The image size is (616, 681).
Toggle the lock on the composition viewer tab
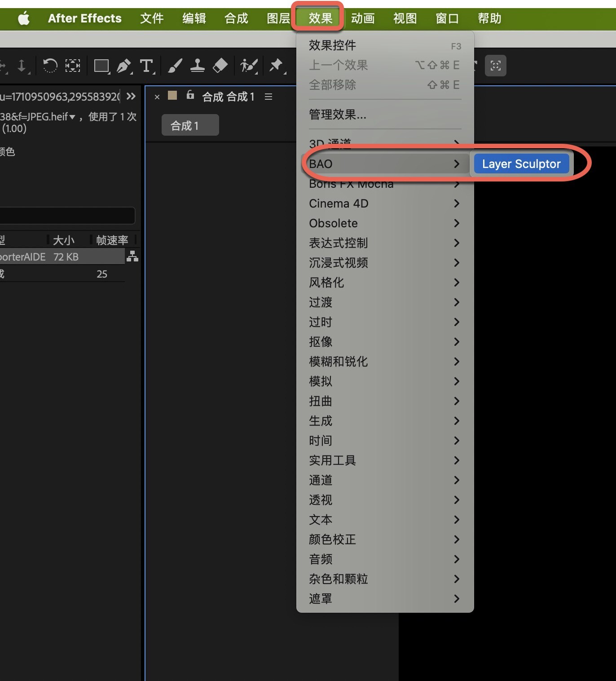click(190, 94)
